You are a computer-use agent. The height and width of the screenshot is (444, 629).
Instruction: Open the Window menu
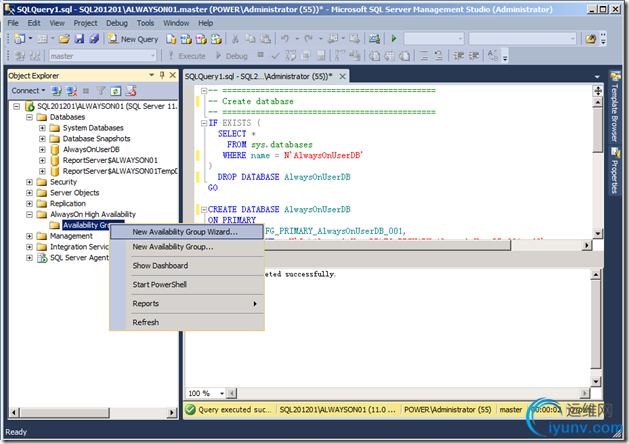(176, 23)
